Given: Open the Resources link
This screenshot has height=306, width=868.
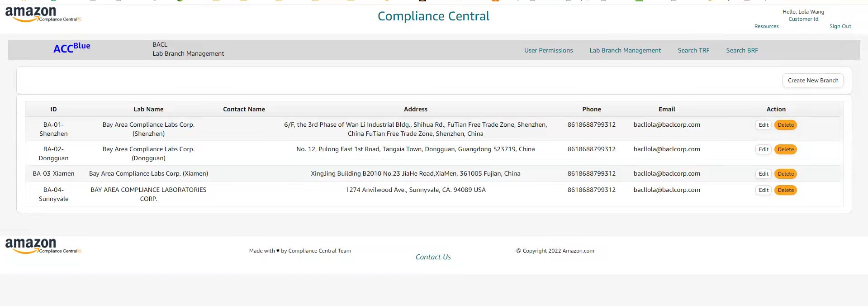Looking at the screenshot, I should [x=766, y=26].
